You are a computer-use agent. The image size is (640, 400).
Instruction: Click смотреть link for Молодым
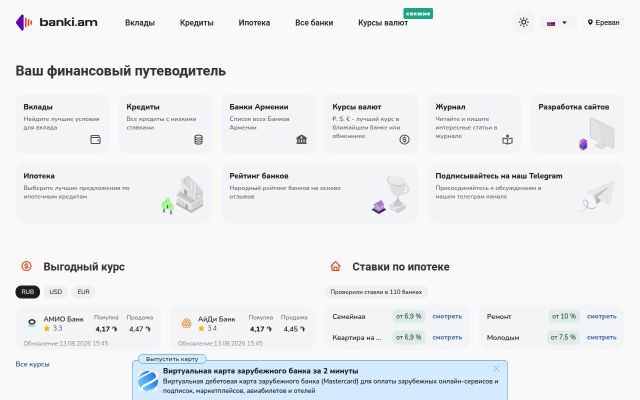pos(602,338)
